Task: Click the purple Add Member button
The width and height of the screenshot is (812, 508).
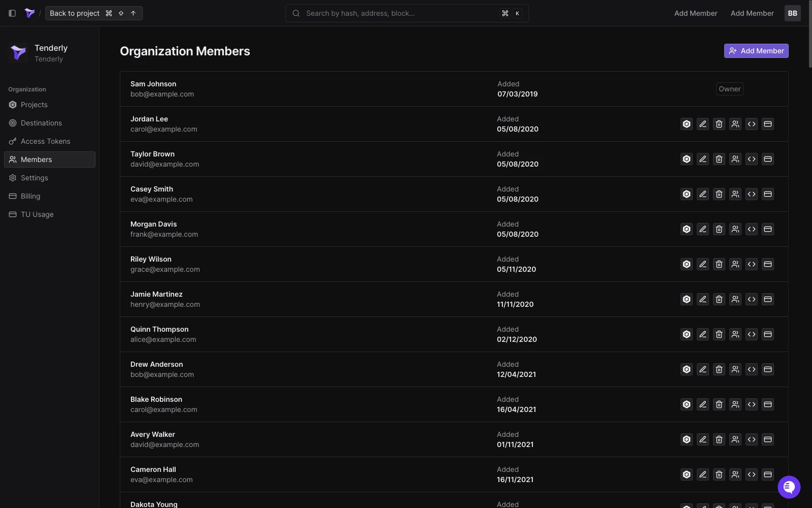Action: pos(756,51)
